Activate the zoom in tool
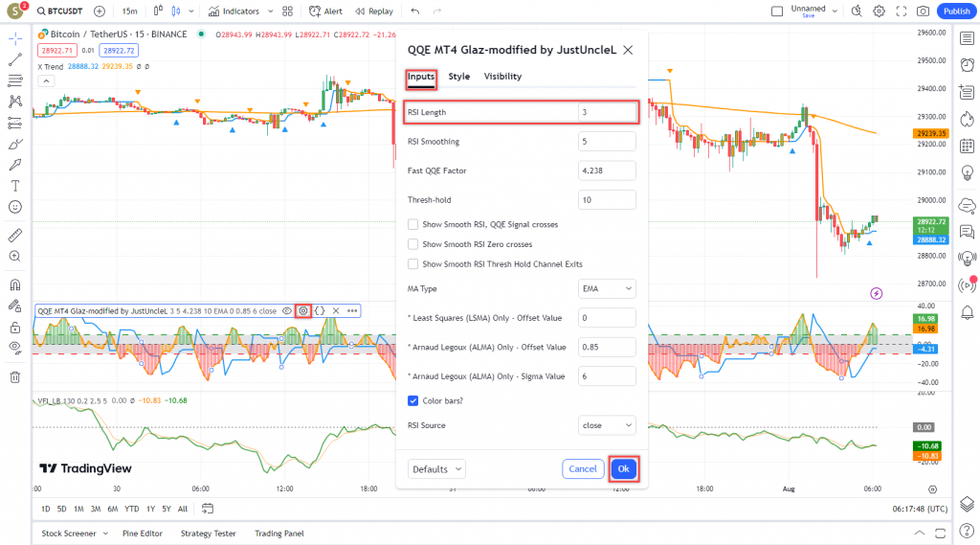 (15, 256)
